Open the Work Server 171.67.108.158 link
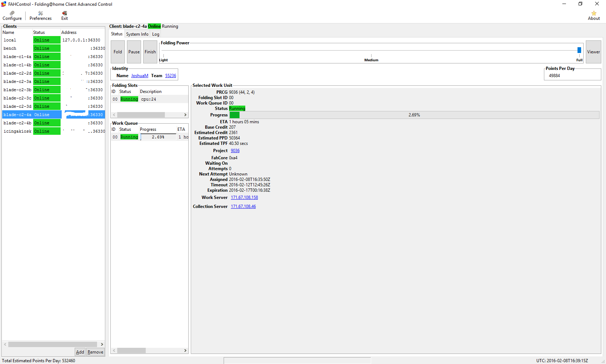The width and height of the screenshot is (606, 364). [x=244, y=197]
